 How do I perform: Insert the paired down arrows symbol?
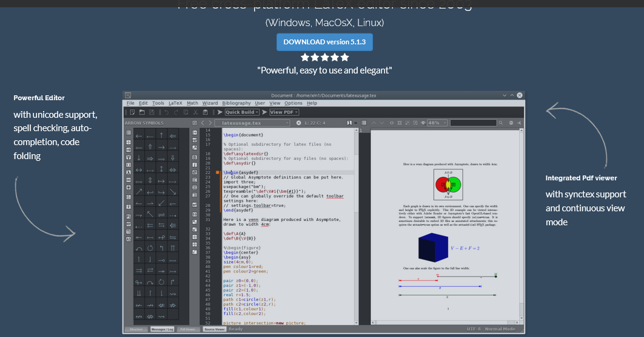[139, 293]
